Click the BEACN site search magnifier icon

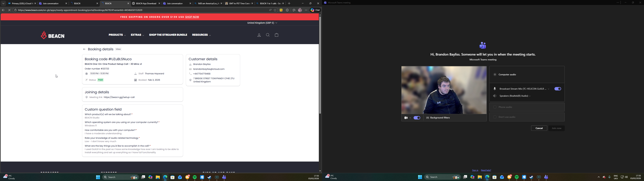click(x=268, y=35)
